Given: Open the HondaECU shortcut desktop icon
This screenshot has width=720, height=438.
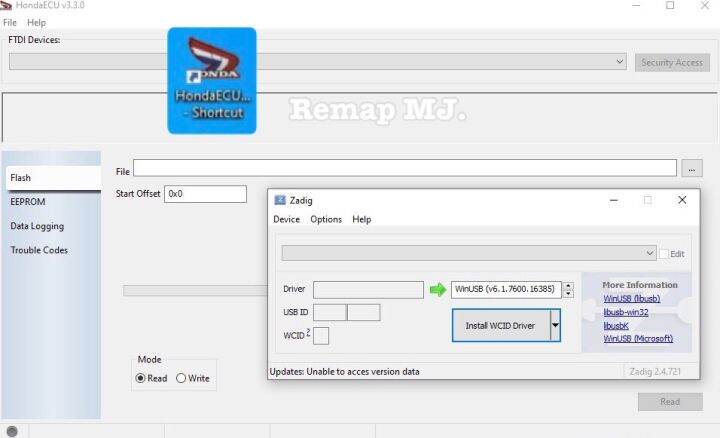Looking at the screenshot, I should point(211,80).
